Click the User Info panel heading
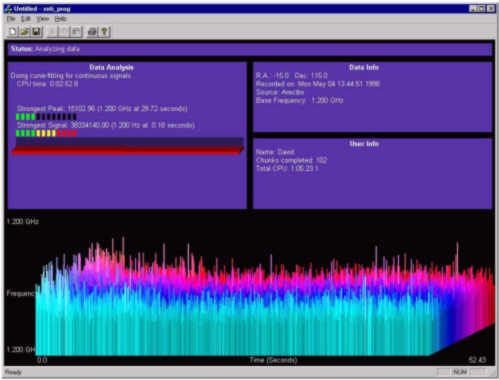This screenshot has width=499, height=380. click(364, 144)
